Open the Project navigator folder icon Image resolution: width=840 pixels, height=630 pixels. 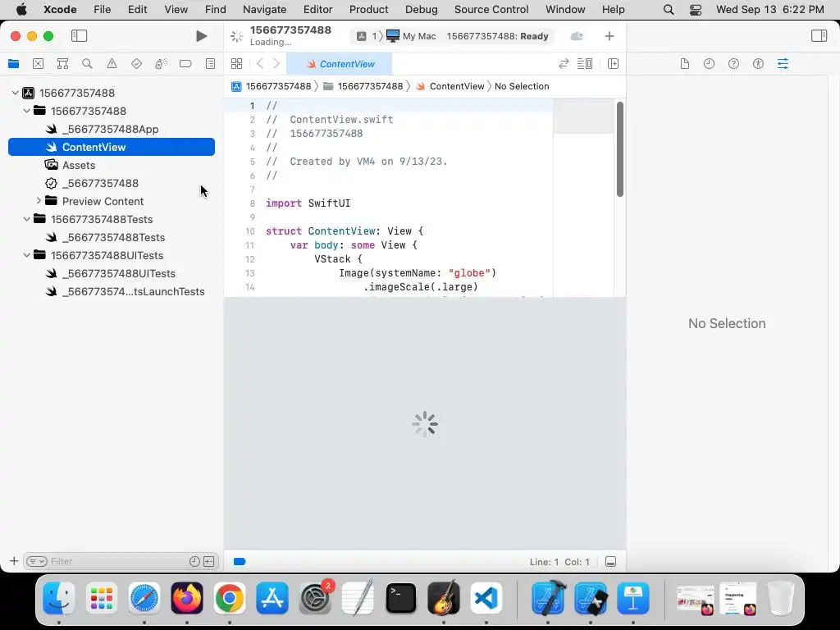click(x=13, y=64)
